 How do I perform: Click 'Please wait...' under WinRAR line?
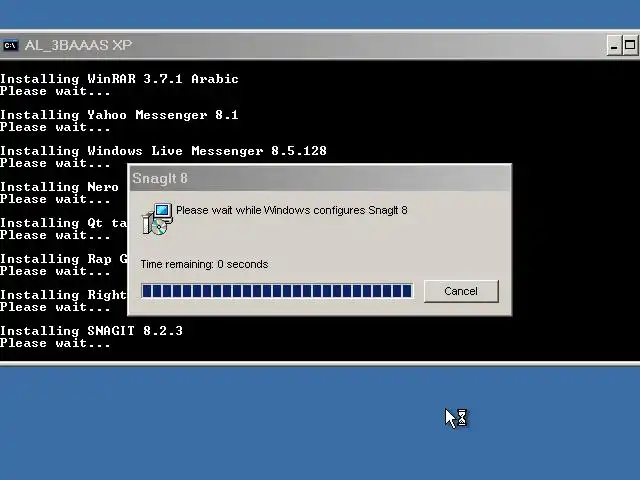pyautogui.click(x=55, y=91)
